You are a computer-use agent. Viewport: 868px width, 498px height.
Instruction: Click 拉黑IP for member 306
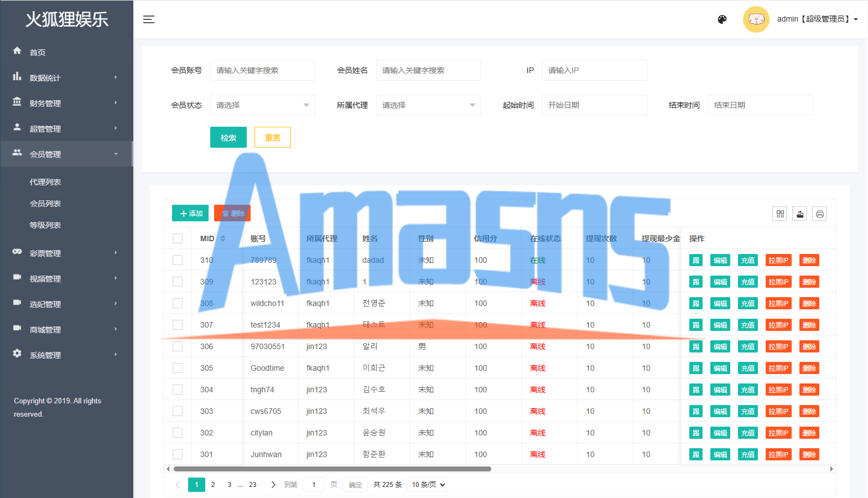point(778,346)
